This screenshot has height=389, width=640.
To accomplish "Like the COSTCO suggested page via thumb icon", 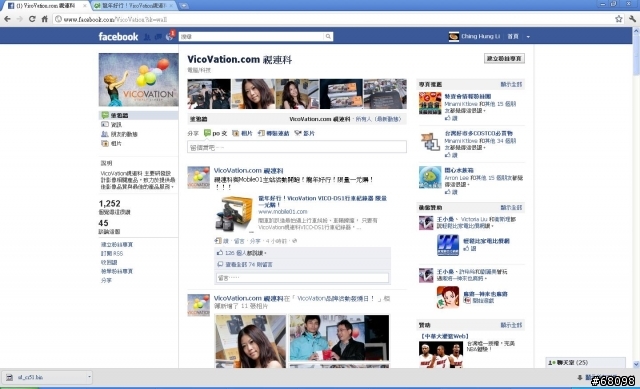I will tap(448, 155).
